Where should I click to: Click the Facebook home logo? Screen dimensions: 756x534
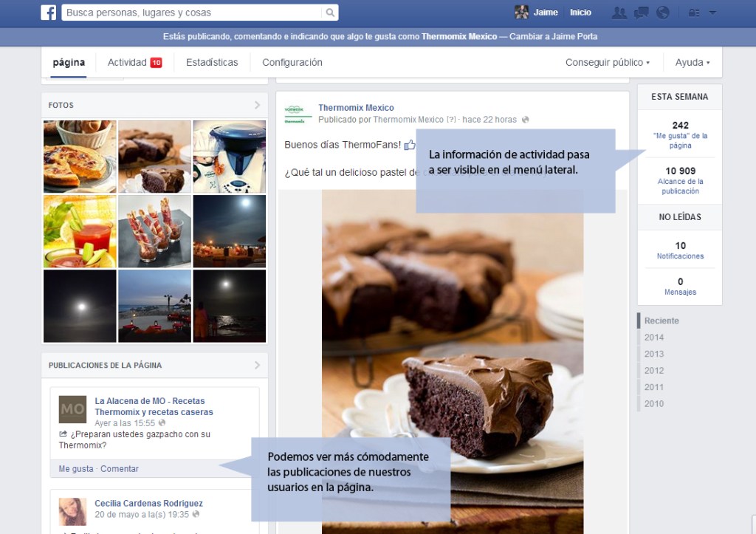[x=49, y=12]
